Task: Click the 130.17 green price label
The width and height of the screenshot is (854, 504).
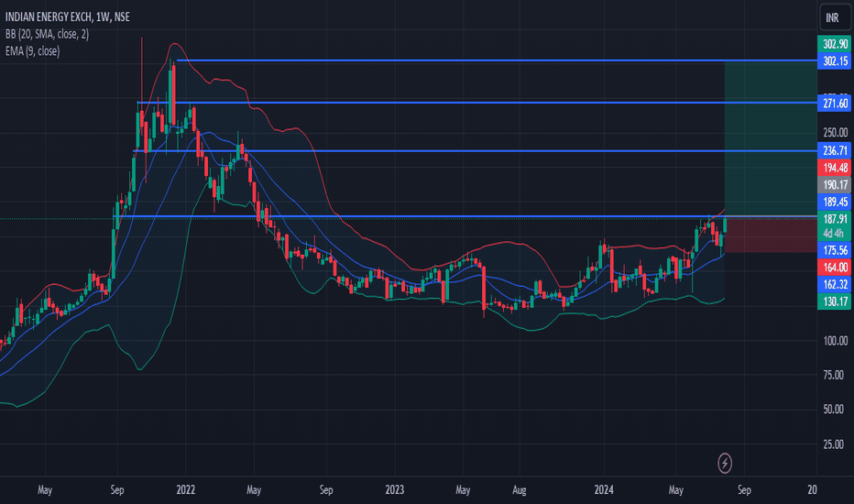Action: tap(835, 301)
